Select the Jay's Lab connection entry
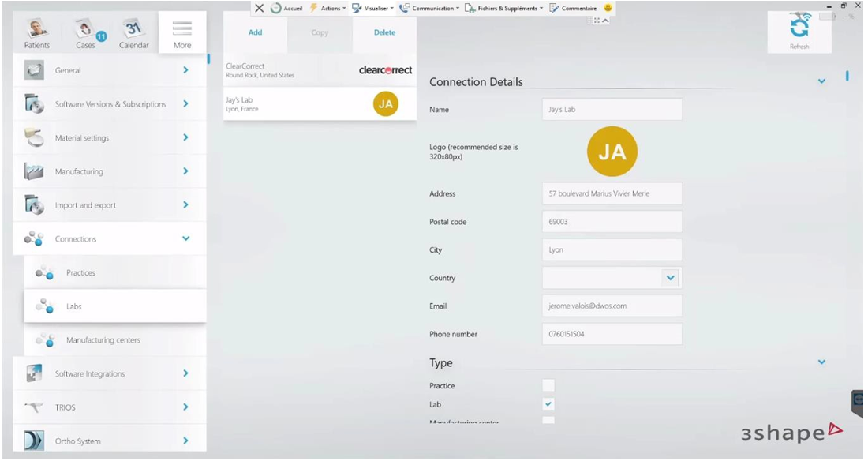 coord(320,104)
